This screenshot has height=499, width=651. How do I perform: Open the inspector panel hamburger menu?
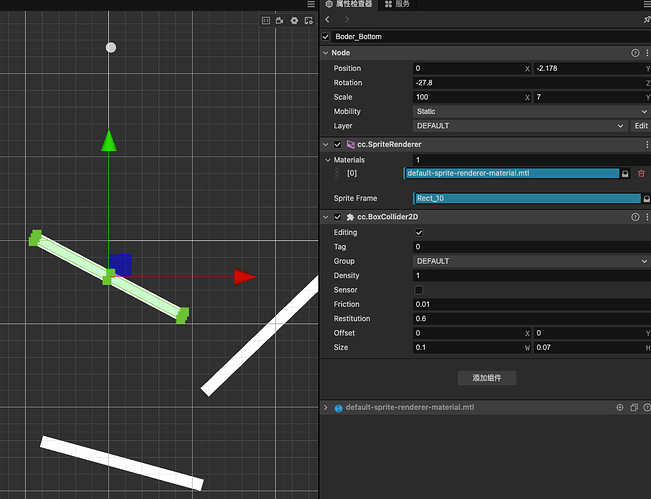click(648, 4)
